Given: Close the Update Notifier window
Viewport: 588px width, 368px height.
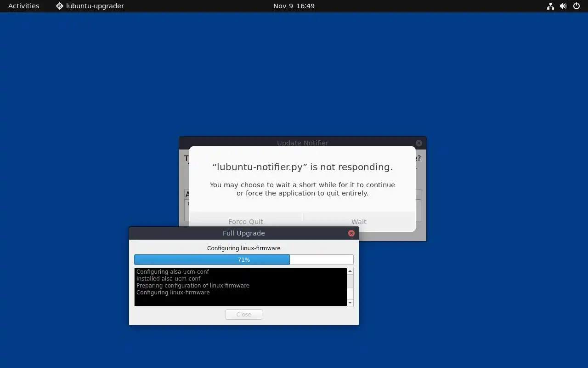Looking at the screenshot, I should 419,143.
